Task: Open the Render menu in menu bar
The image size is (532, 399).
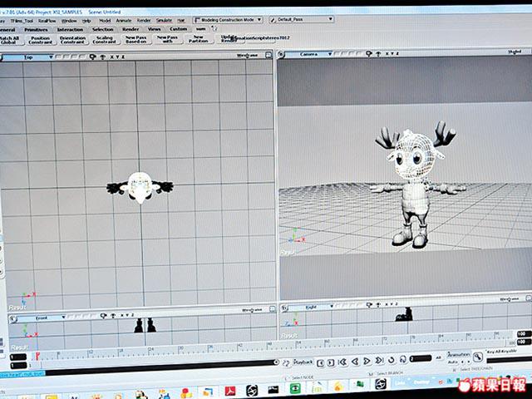Action: [144, 21]
